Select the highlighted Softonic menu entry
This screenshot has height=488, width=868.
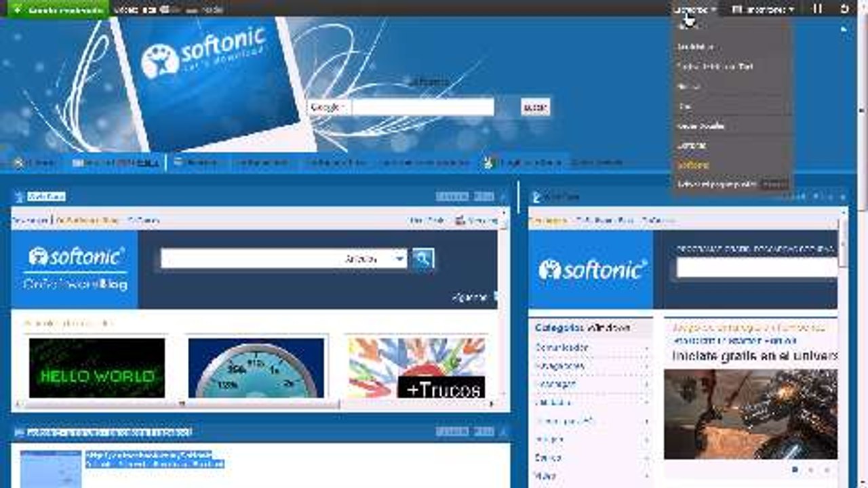click(x=693, y=165)
